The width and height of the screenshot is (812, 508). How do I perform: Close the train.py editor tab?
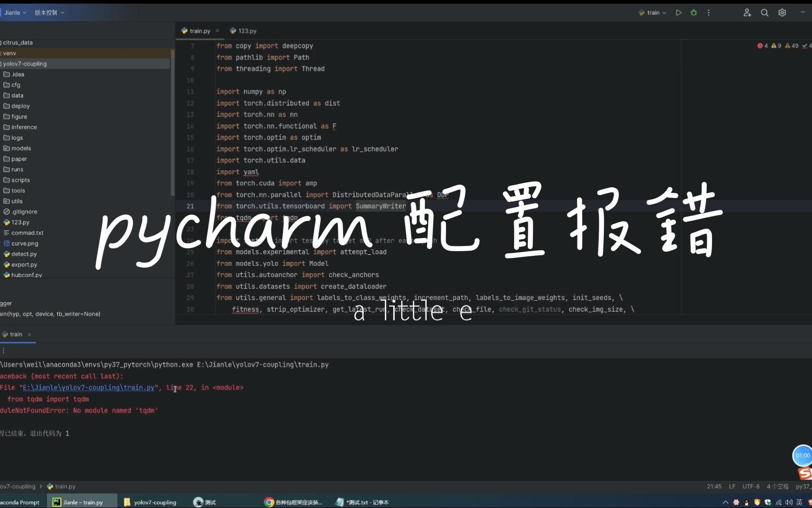click(x=217, y=31)
